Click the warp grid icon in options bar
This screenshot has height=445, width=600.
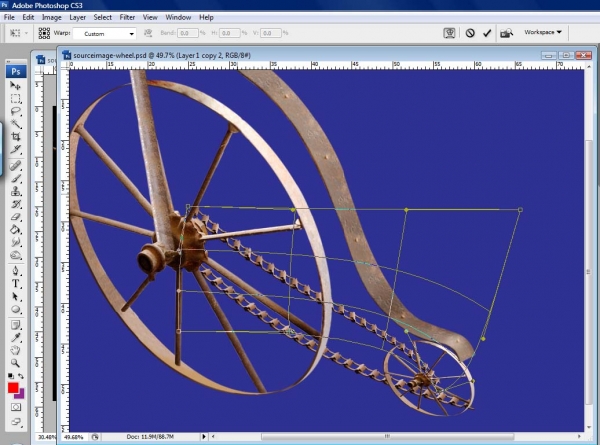[x=44, y=33]
